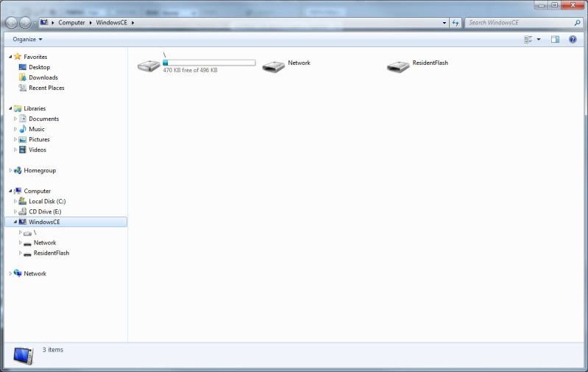Expand the Local Disk (C:) node
Viewport: 588px width, 372px height.
[15, 201]
